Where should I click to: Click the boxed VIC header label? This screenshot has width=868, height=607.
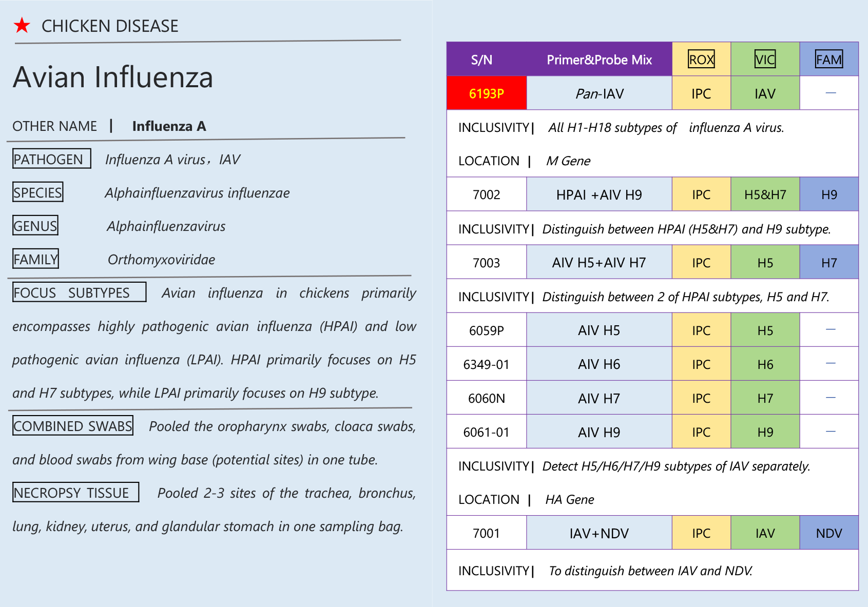pyautogui.click(x=765, y=60)
